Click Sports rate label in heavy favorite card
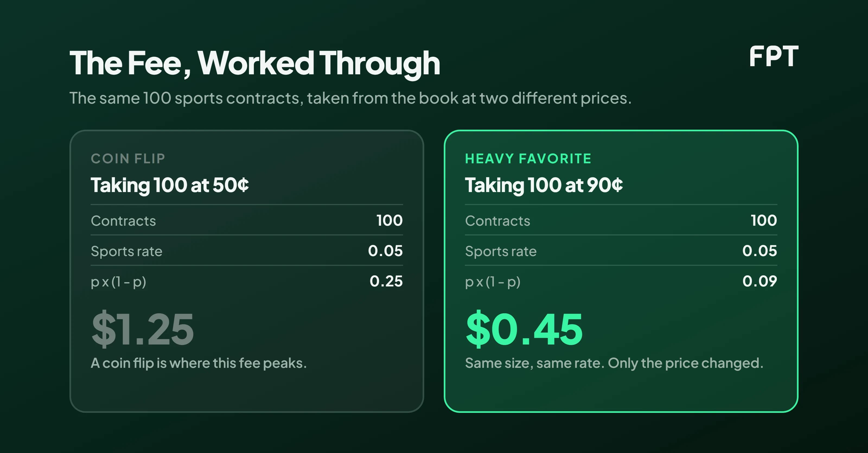 pyautogui.click(x=501, y=251)
